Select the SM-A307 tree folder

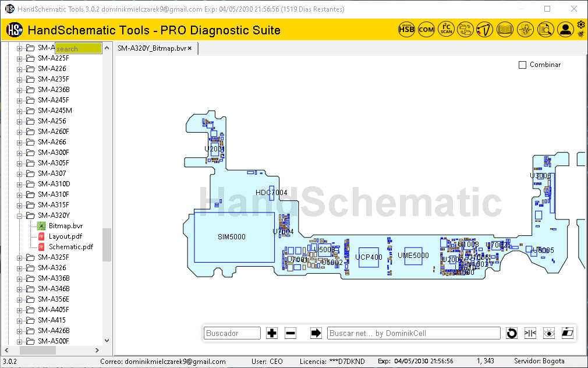(x=52, y=174)
